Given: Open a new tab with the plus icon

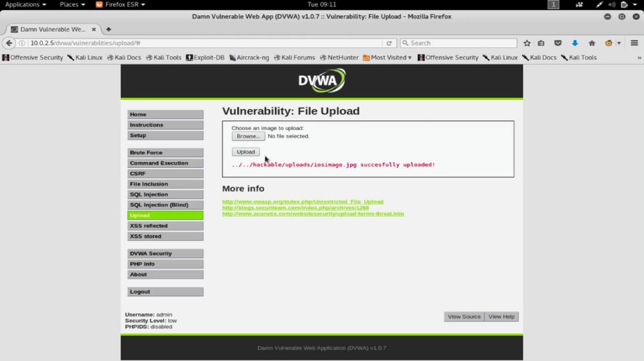Looking at the screenshot, I should click(108, 29).
